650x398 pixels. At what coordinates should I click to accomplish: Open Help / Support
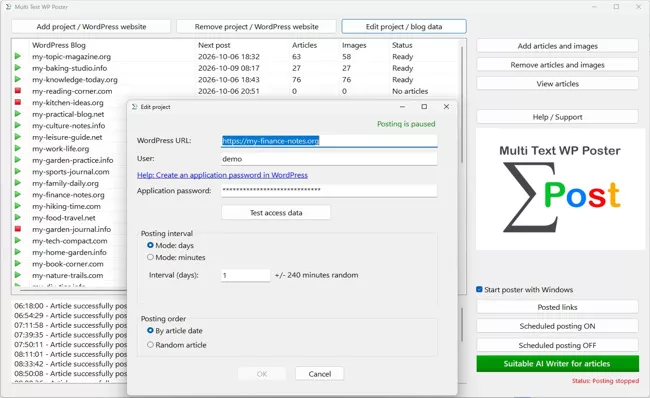(x=557, y=117)
